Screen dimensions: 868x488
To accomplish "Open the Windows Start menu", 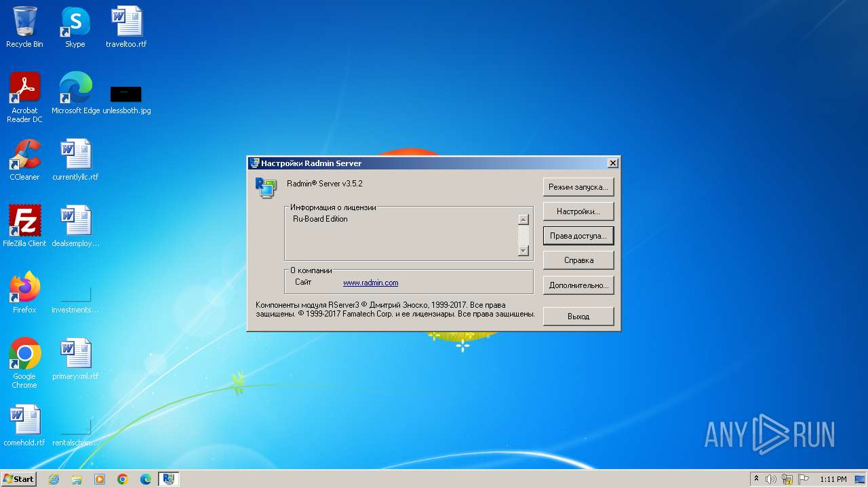I will (x=18, y=479).
